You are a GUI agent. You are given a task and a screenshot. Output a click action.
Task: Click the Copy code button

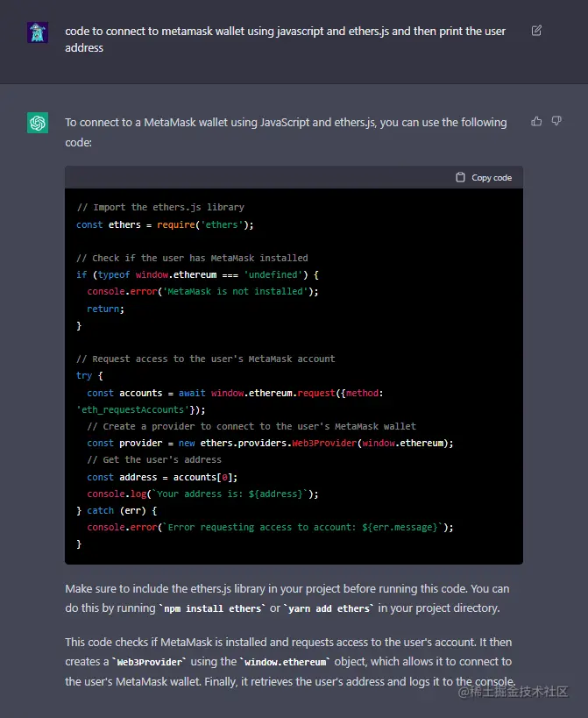tap(484, 177)
